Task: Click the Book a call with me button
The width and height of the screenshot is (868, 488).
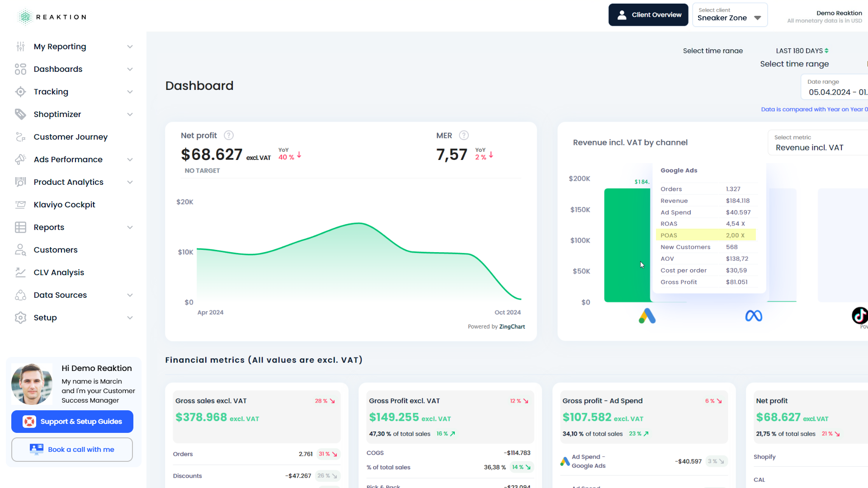Action: point(72,449)
